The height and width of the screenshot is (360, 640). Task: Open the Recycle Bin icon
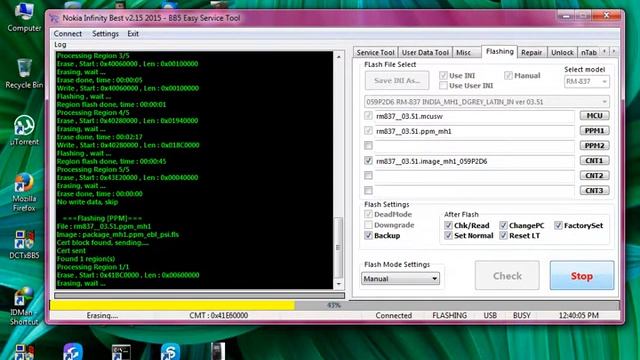pyautogui.click(x=24, y=73)
